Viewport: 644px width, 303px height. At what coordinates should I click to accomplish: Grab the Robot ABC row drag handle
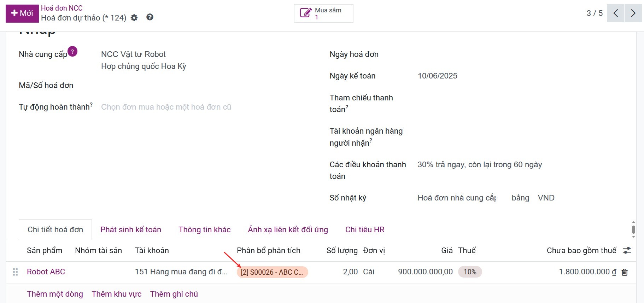click(x=15, y=272)
